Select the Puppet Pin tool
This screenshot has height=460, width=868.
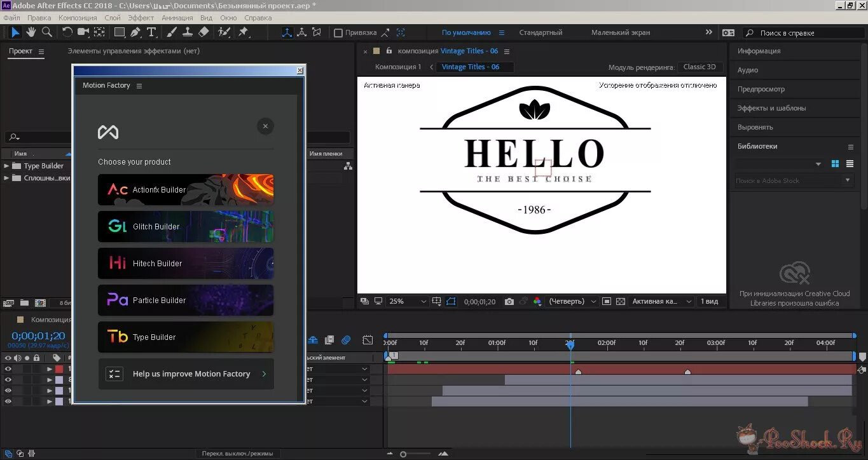click(x=243, y=32)
